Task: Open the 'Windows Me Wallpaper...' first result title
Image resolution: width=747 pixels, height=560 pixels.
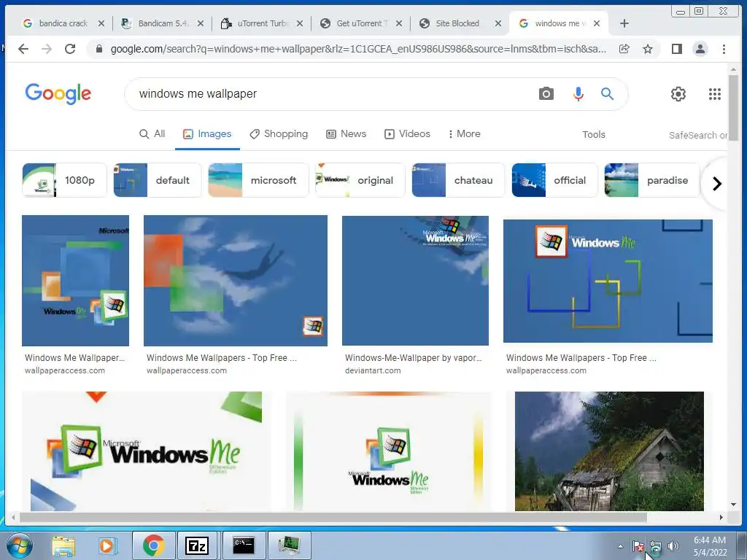Action: (75, 357)
